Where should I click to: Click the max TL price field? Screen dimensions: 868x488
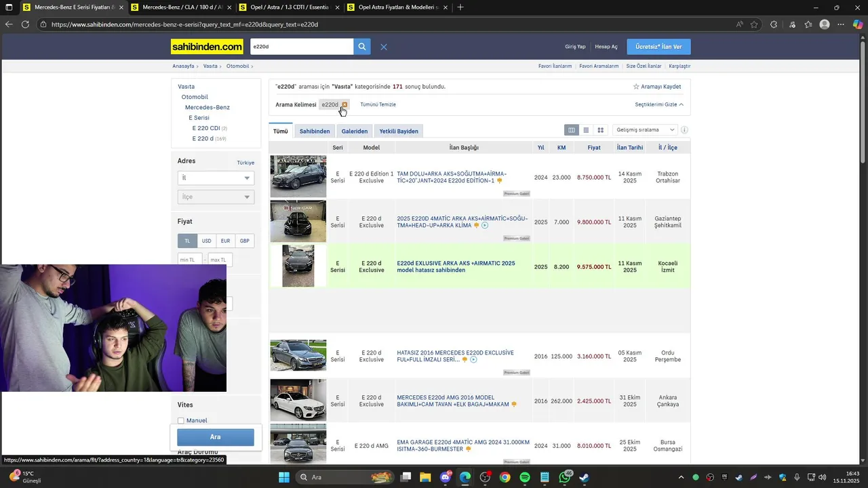(220, 260)
